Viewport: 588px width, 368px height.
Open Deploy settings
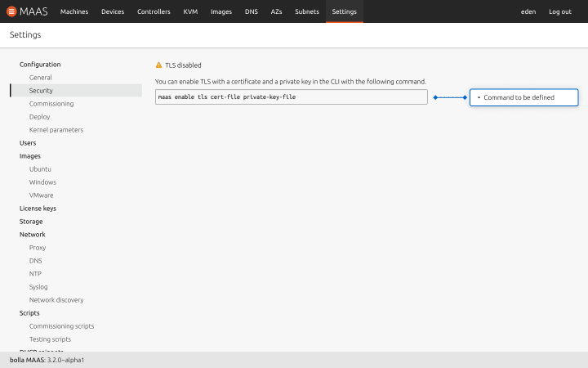(40, 117)
